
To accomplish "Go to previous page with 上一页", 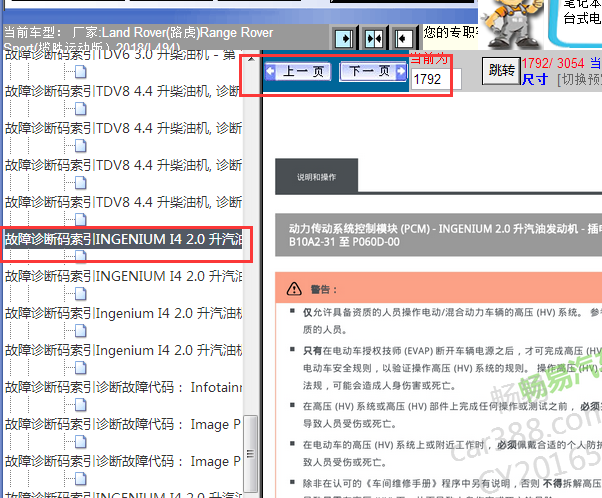I will pos(298,71).
